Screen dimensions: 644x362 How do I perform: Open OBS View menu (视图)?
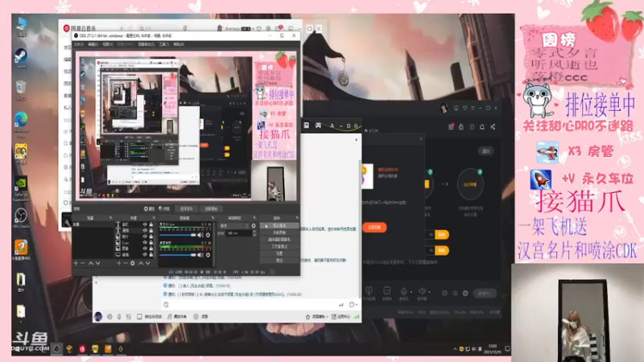point(108,44)
